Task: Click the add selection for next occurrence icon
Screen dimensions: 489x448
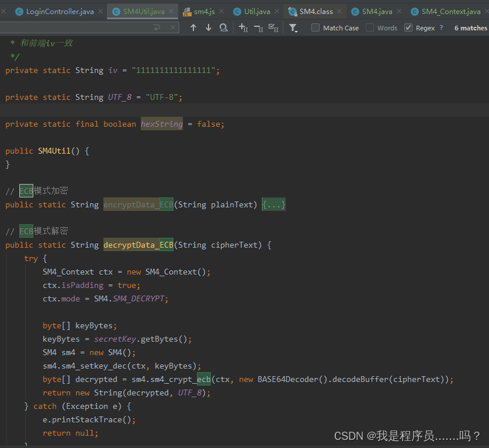Action: (x=243, y=27)
